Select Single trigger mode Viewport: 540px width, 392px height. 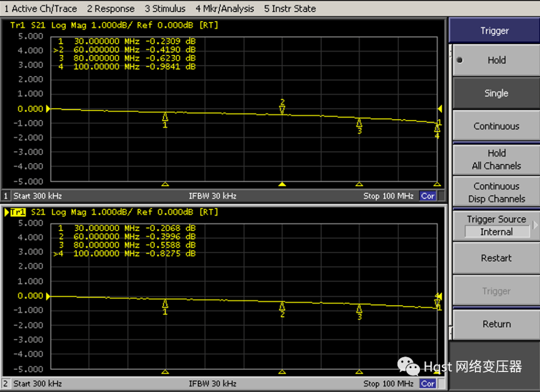[x=496, y=93]
